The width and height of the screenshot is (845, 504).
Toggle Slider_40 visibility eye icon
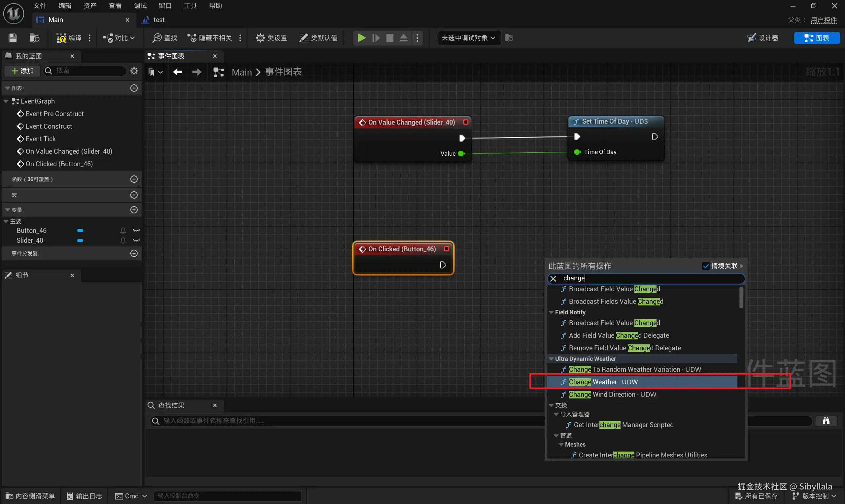point(136,240)
